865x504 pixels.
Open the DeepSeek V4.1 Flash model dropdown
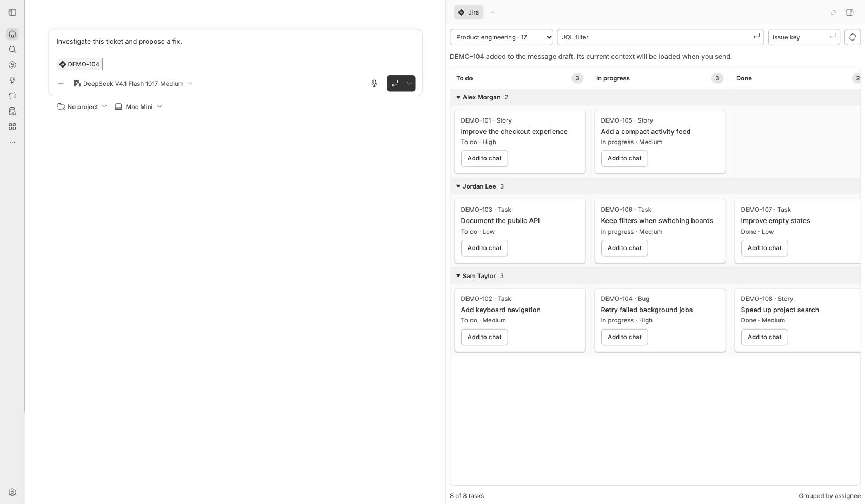pos(133,84)
